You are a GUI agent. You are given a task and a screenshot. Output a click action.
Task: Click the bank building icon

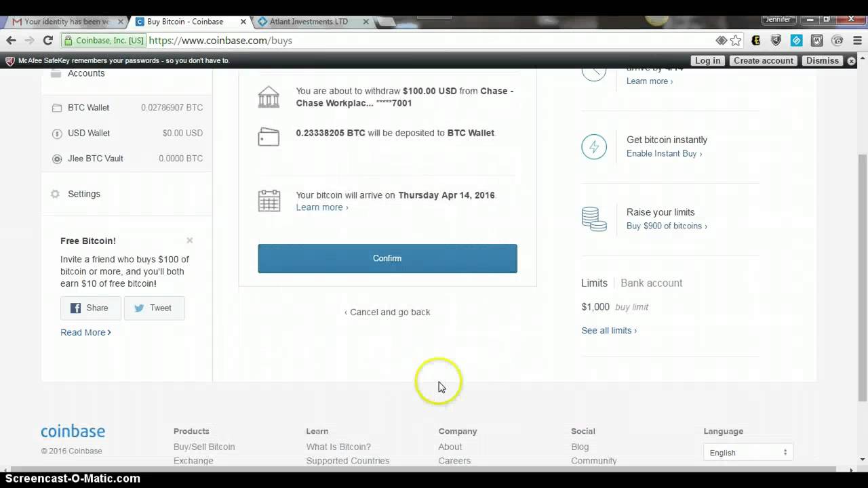[269, 96]
